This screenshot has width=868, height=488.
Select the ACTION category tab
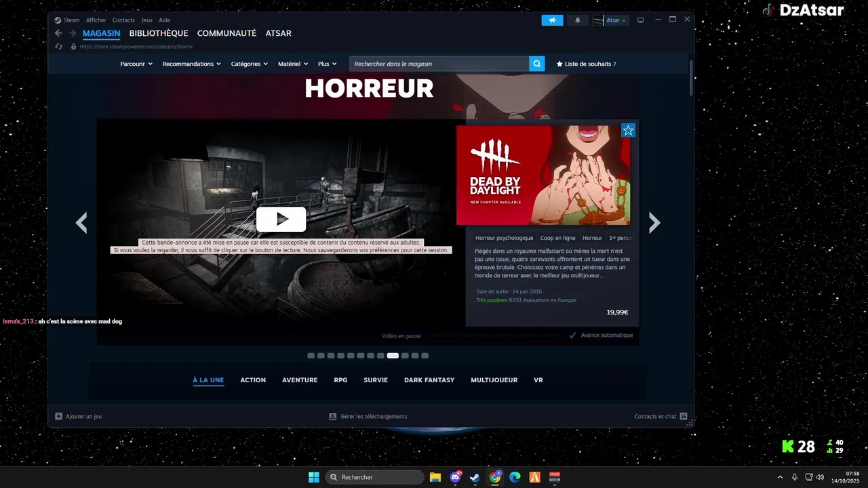[x=253, y=380]
